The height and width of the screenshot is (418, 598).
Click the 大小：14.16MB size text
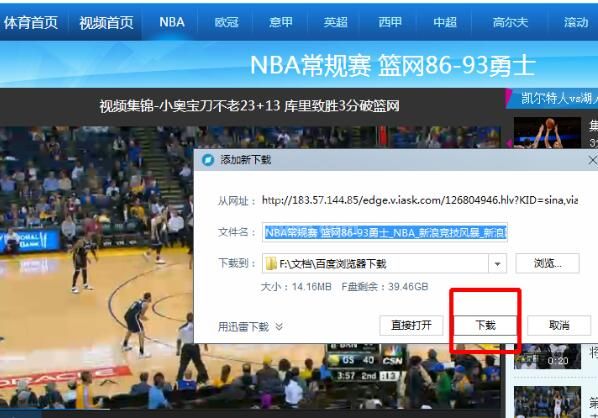pos(296,286)
